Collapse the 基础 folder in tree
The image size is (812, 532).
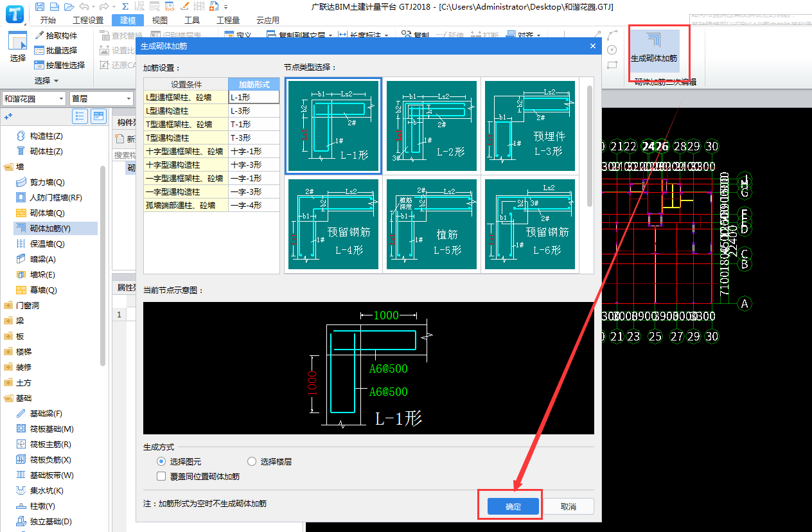pos(8,398)
